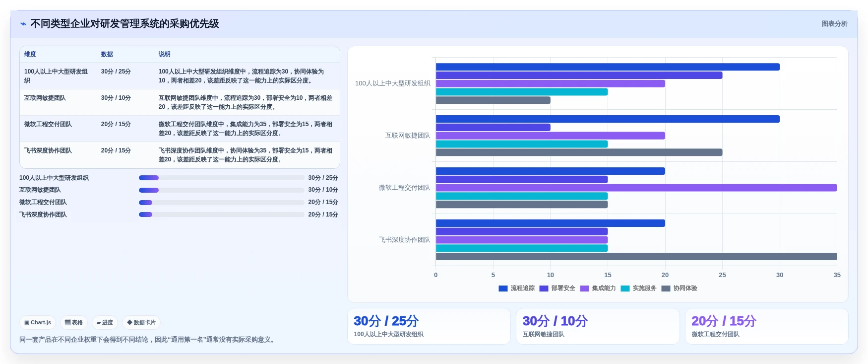This screenshot has width=868, height=364.
Task: Click 协同体验 bar of 飞书深度协作团队 in chart
Action: click(636, 257)
